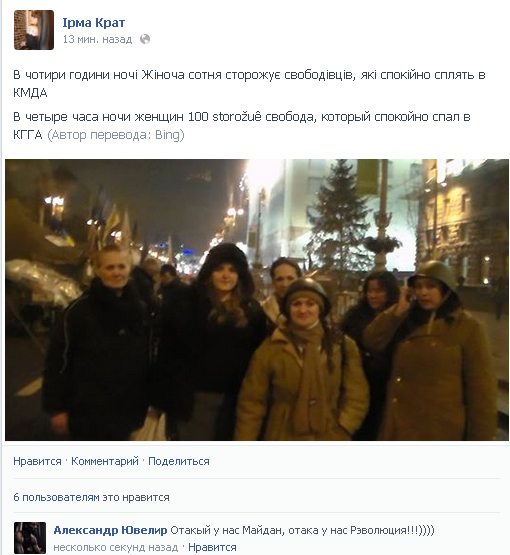Screen dimensions: 510x555
Task: Open Ірма Крат's profile picture thumbnail
Action: pyautogui.click(x=34, y=30)
